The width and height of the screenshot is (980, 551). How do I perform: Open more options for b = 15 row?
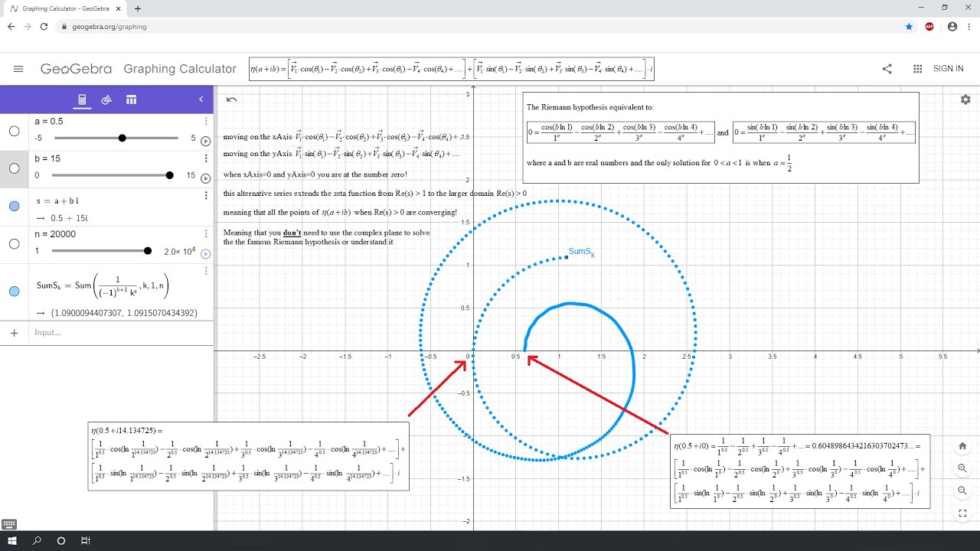point(206,158)
